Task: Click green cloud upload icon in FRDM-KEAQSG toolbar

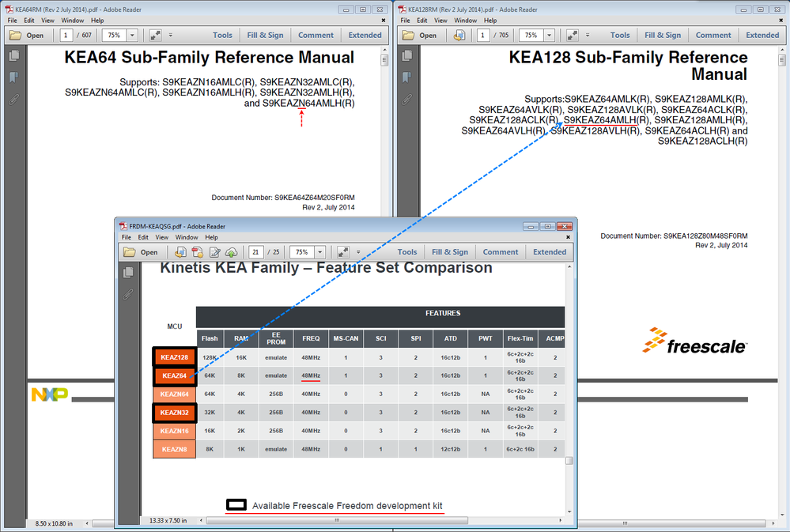Action: pos(231,252)
